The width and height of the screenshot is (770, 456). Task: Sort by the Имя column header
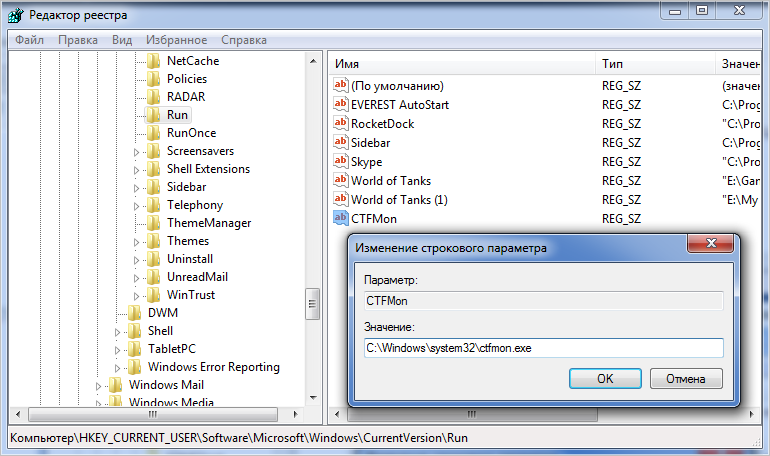(462, 64)
